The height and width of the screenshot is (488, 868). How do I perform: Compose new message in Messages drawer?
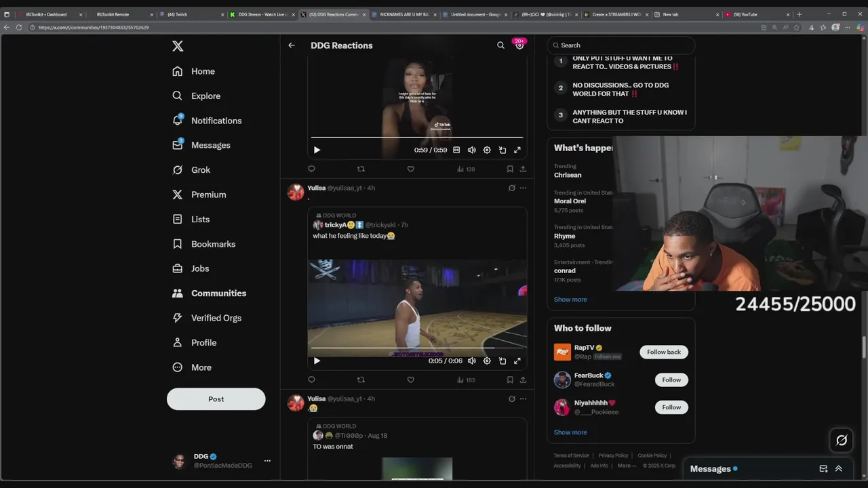click(823, 468)
